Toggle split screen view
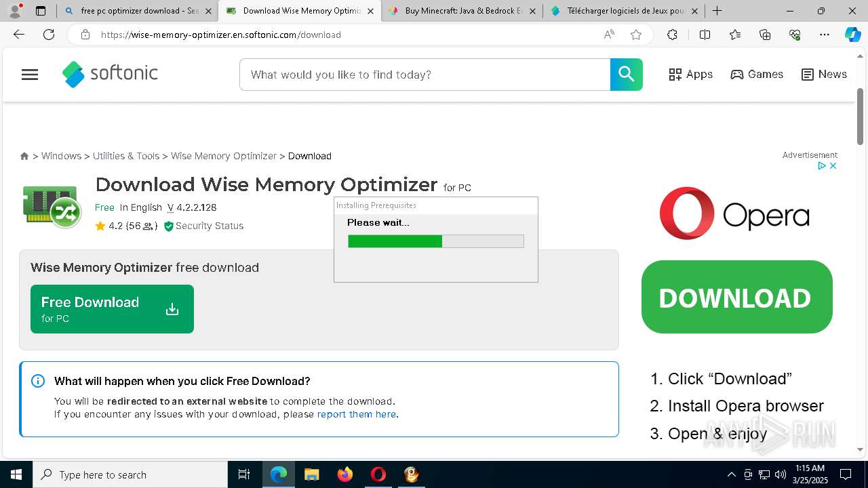868x488 pixels. pos(705,35)
